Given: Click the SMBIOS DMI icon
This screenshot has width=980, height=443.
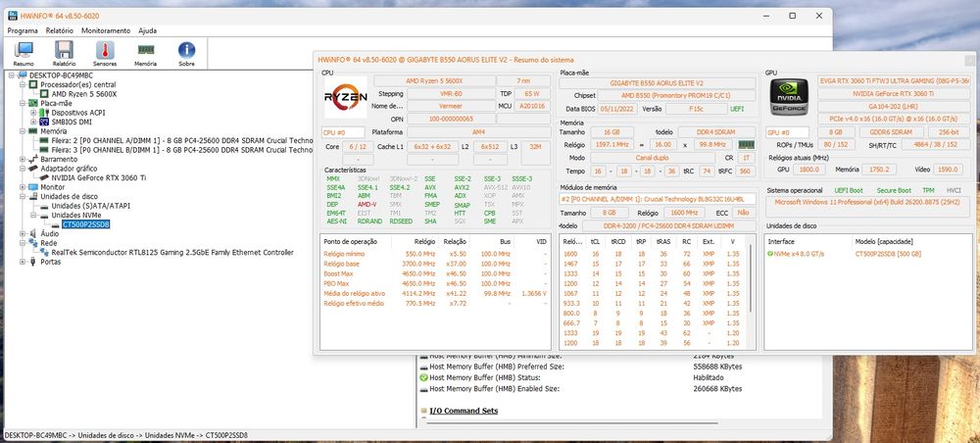Looking at the screenshot, I should pos(44,122).
